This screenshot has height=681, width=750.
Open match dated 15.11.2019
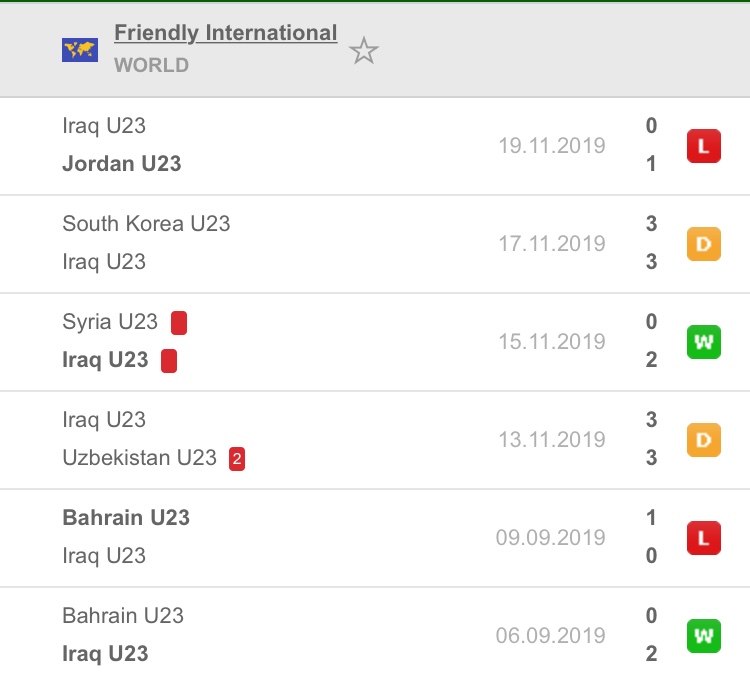[375, 342]
